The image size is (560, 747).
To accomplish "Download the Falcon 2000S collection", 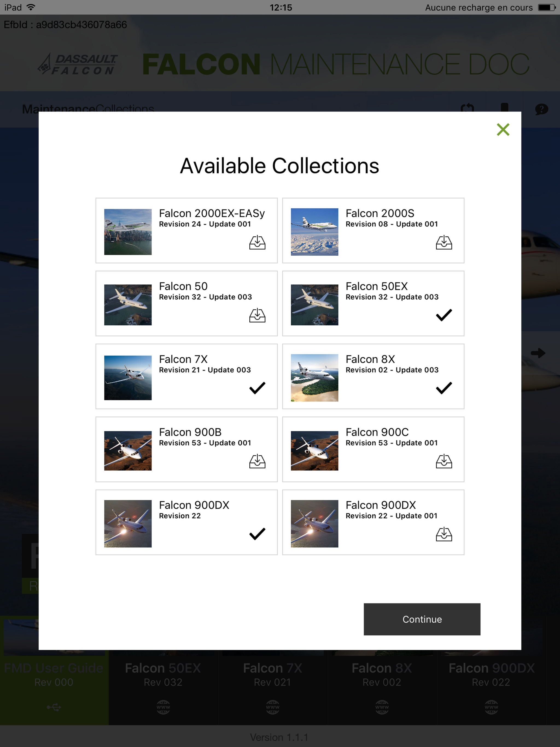I will click(x=444, y=243).
